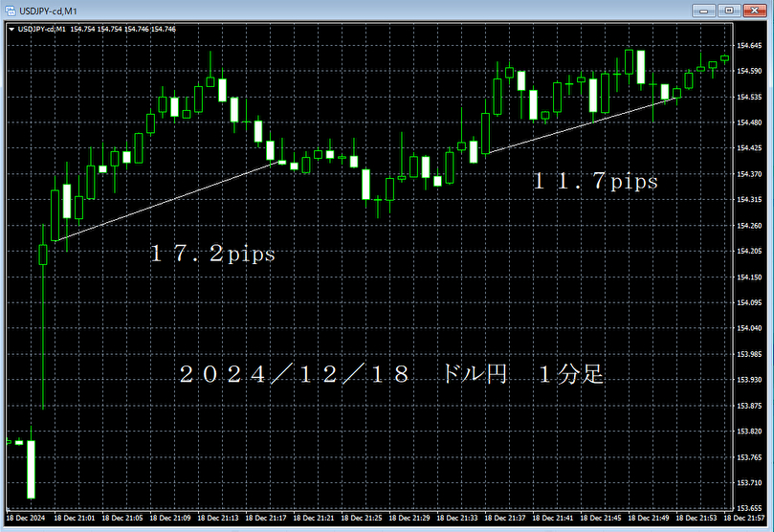The height and width of the screenshot is (532, 774).
Task: Click the 18 Dec 21:29 time label
Action: [x=409, y=519]
